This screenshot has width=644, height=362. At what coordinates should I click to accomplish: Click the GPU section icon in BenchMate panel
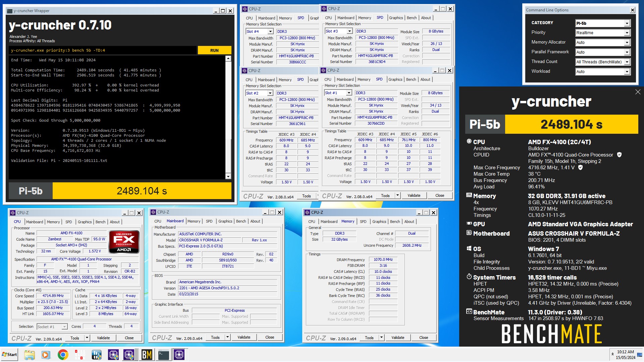(469, 224)
